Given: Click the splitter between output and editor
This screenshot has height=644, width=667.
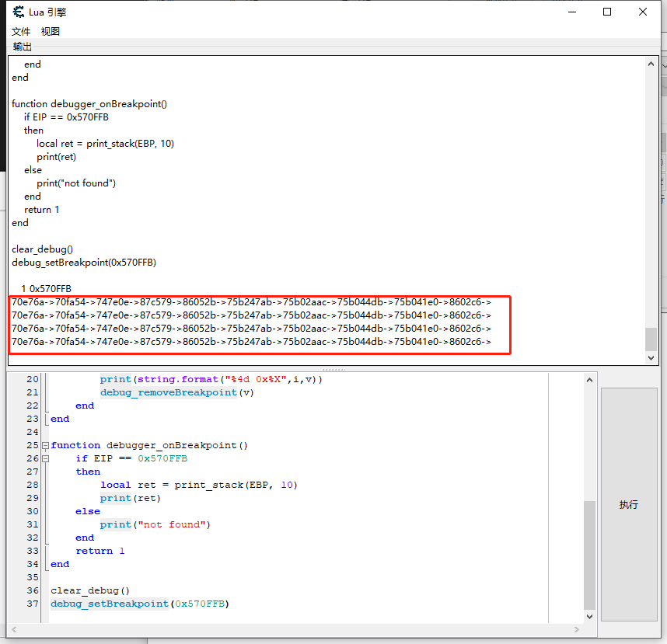Looking at the screenshot, I should (x=333, y=369).
